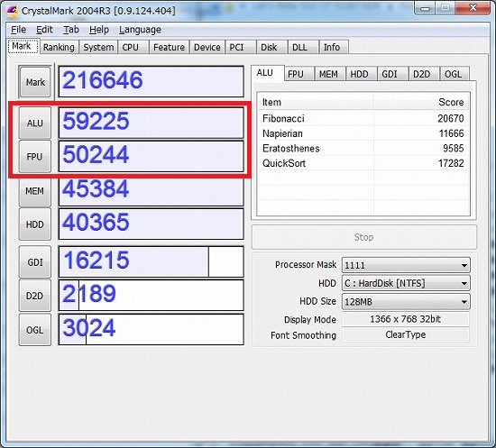
Task: Launch the GDI benchmark test
Action: click(35, 262)
